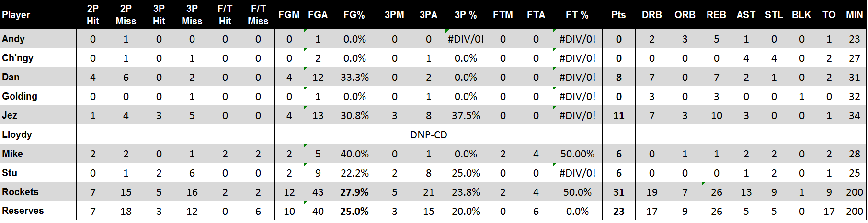Image resolution: width=868 pixels, height=223 pixels.
Task: Click the "Golding" player name cell
Action: [20, 96]
